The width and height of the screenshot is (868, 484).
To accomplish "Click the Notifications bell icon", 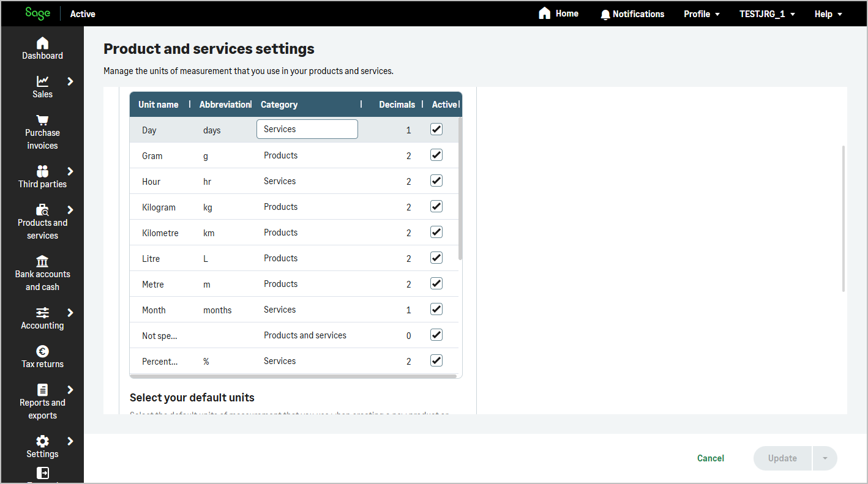I will click(x=605, y=14).
